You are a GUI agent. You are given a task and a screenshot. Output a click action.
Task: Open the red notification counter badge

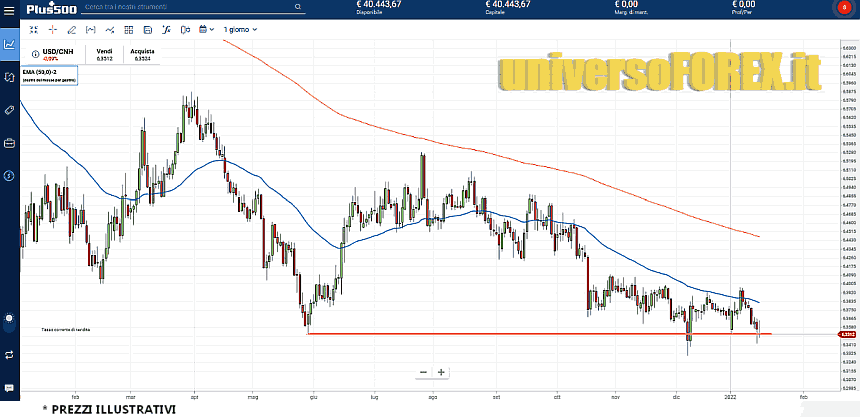(x=837, y=9)
